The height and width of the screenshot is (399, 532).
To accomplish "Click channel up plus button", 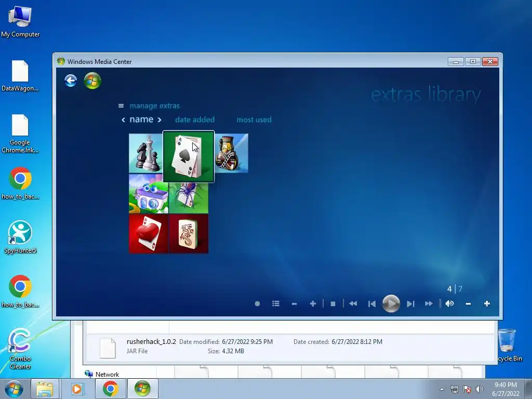I will [313, 303].
